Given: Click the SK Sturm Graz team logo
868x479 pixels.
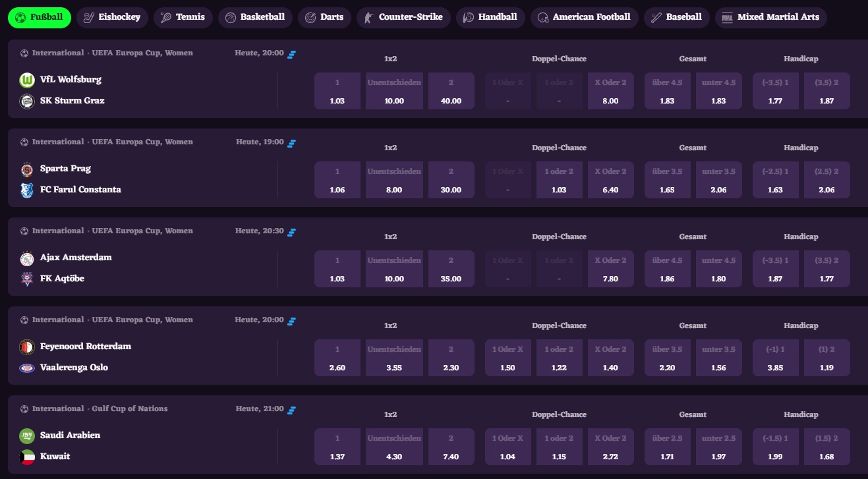Looking at the screenshot, I should pyautogui.click(x=27, y=101).
